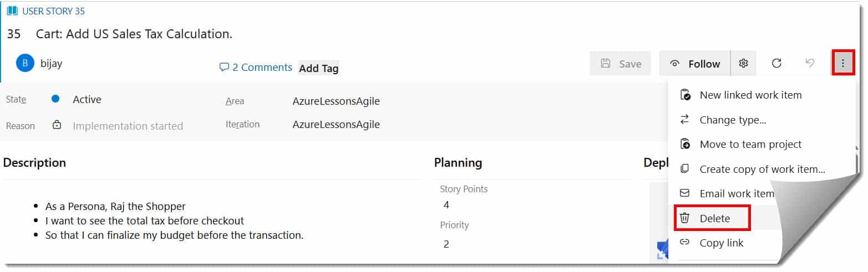Choose New linked work item
This screenshot has width=868, height=272.
click(x=750, y=95)
